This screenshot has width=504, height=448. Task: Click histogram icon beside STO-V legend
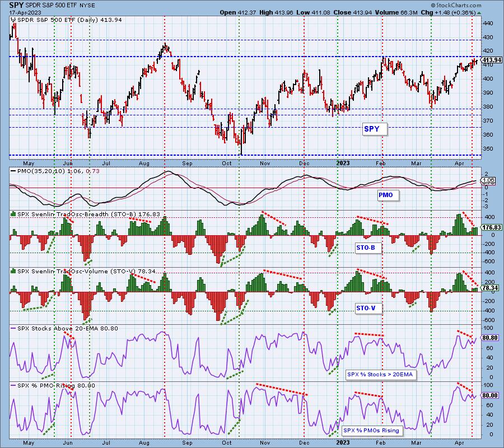[13, 271]
